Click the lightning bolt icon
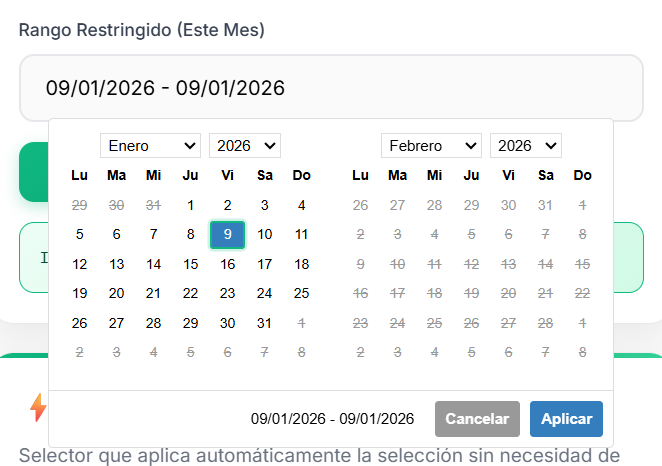The height and width of the screenshot is (466, 662). coord(38,408)
